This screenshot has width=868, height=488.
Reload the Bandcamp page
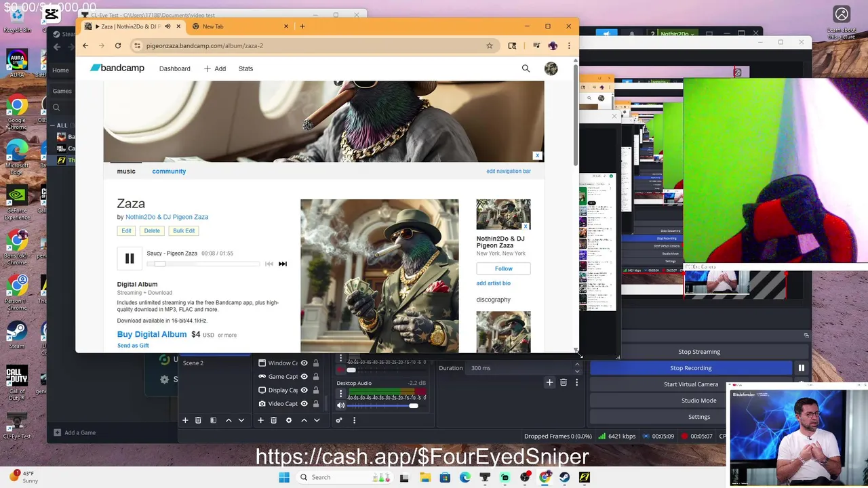pos(118,45)
